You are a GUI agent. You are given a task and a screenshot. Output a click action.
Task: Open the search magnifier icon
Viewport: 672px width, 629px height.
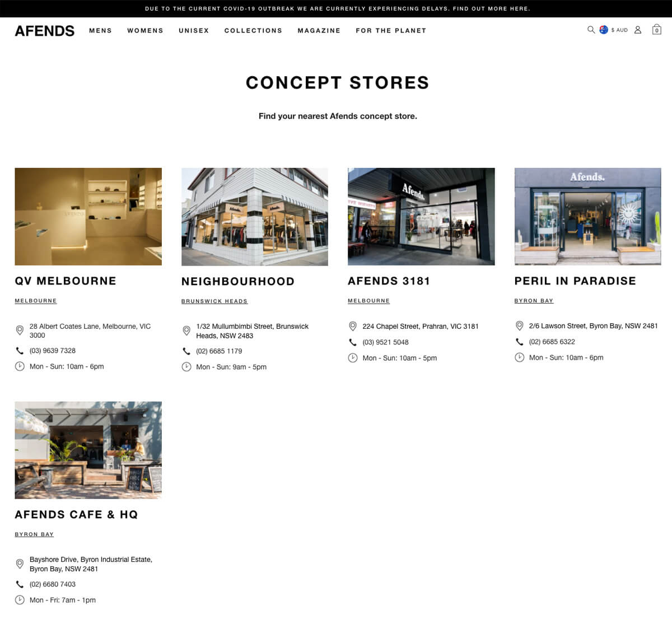pos(591,30)
